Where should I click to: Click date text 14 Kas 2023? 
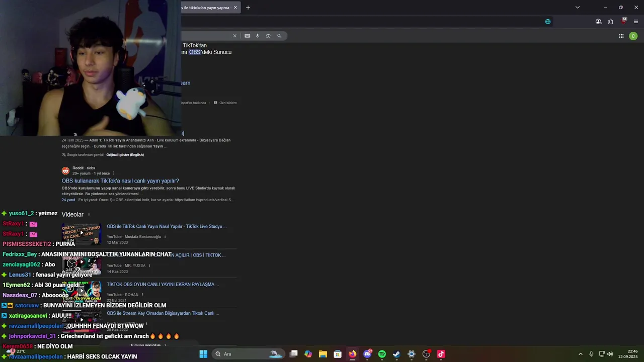117,271
